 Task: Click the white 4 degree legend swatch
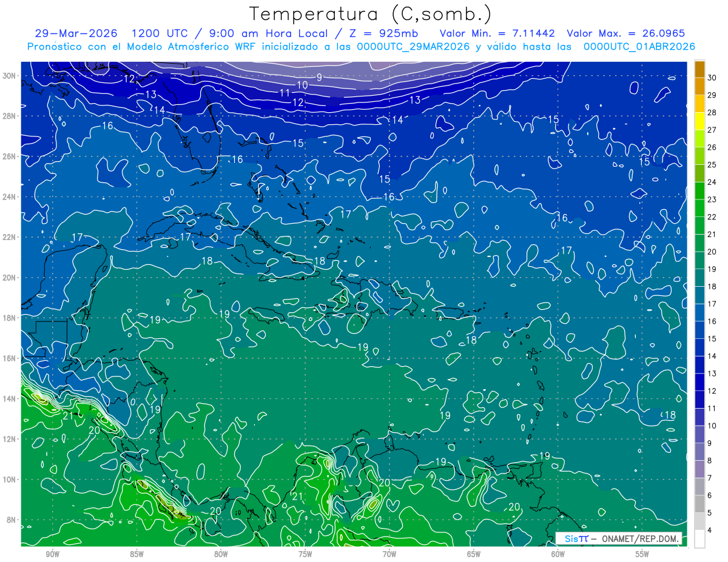click(x=699, y=539)
